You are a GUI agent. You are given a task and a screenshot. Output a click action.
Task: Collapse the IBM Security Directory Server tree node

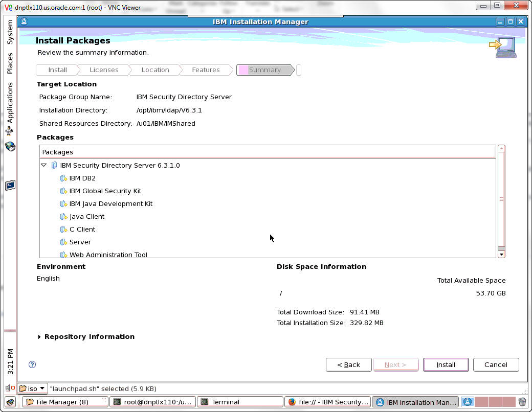[44, 165]
